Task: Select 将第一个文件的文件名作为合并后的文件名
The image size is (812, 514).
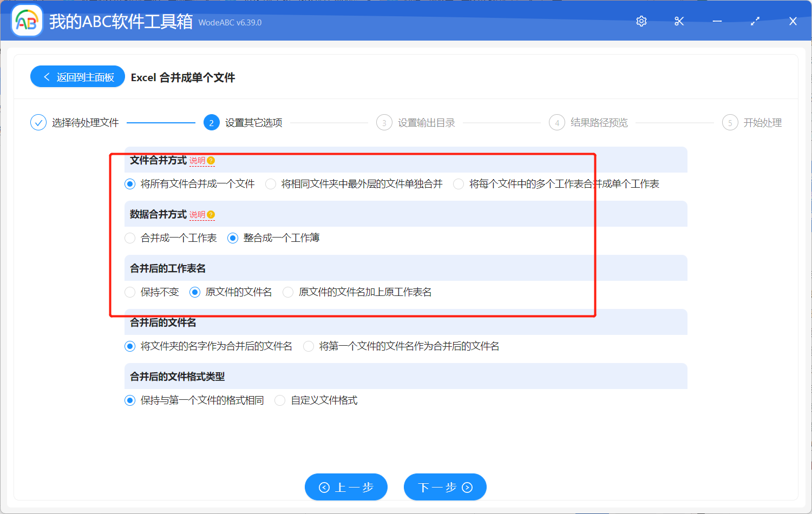Action: (x=308, y=346)
